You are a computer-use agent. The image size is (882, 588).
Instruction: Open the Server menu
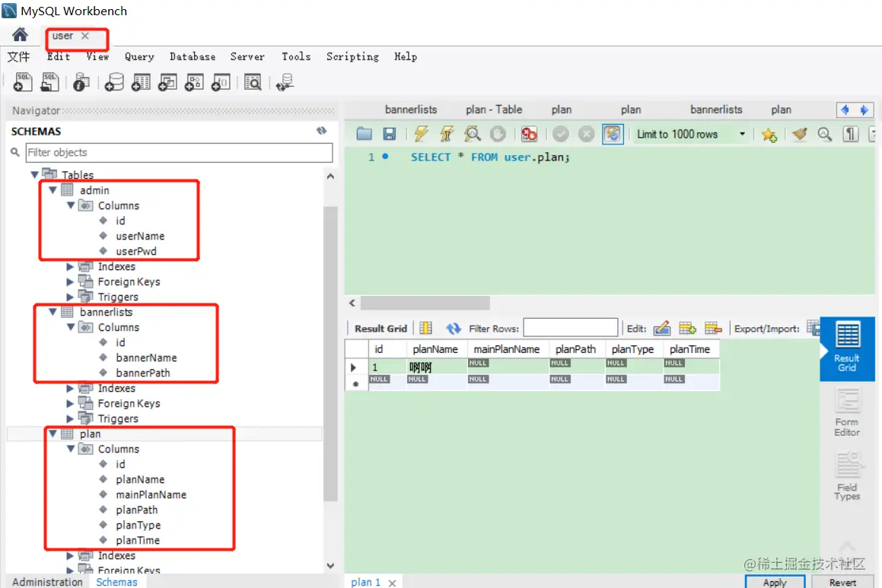247,56
